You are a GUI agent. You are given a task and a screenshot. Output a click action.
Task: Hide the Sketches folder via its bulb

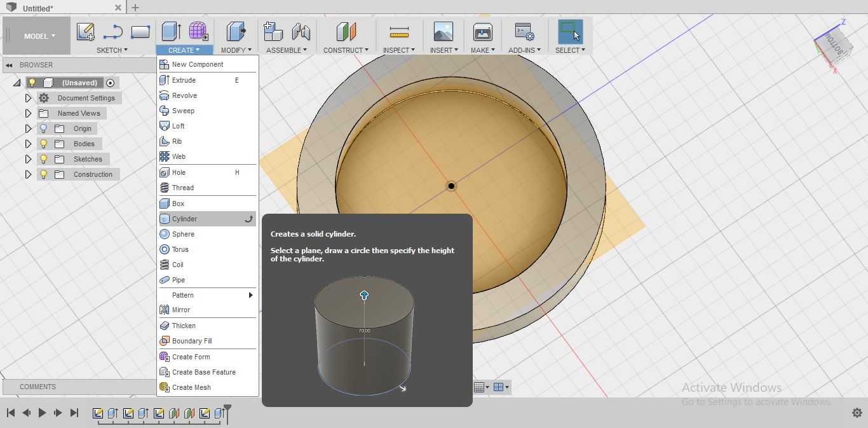click(x=44, y=159)
